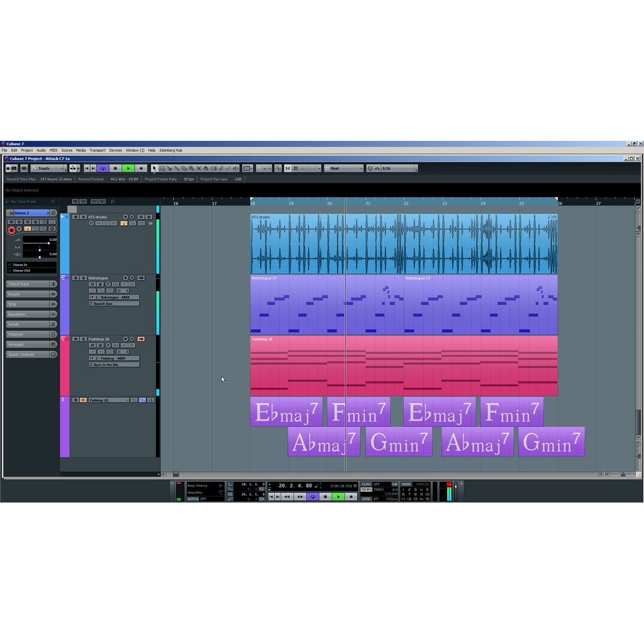The width and height of the screenshot is (644, 644).
Task: Open the Transport menu
Action: (x=97, y=150)
